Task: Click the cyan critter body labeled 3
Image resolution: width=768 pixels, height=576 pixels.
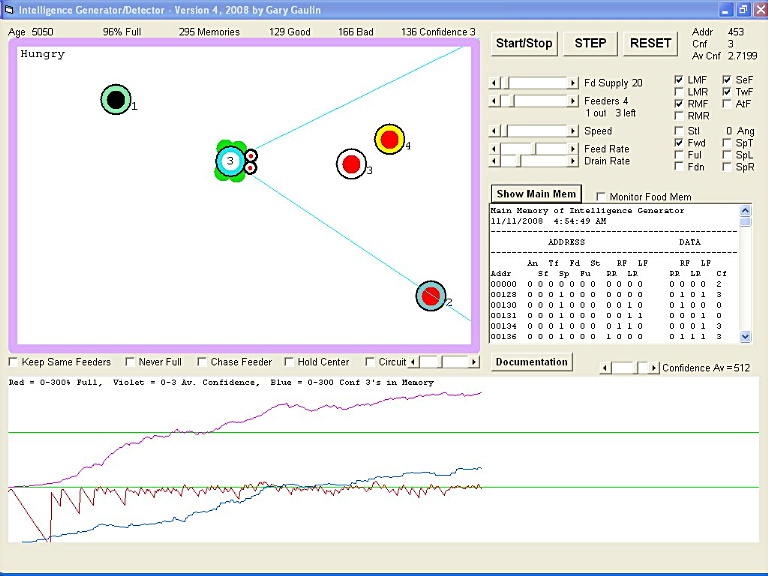Action: click(x=229, y=161)
